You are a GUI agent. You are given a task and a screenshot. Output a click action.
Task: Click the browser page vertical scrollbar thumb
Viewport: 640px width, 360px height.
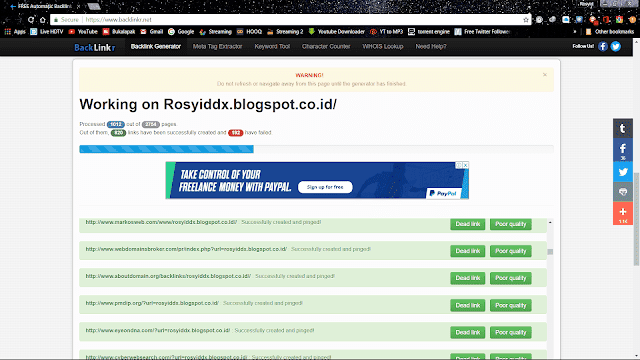(636, 219)
